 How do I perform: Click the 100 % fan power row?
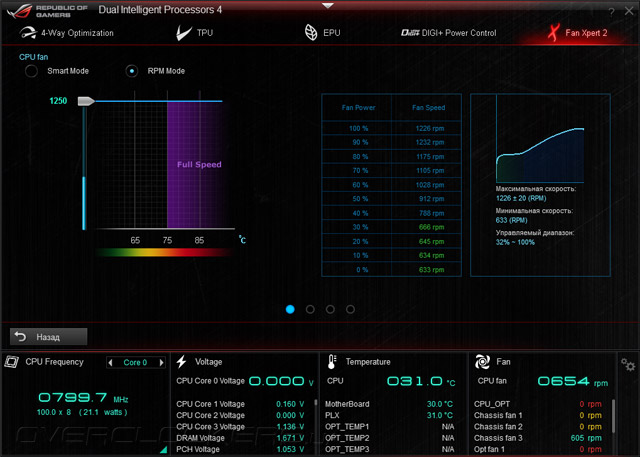pos(391,129)
